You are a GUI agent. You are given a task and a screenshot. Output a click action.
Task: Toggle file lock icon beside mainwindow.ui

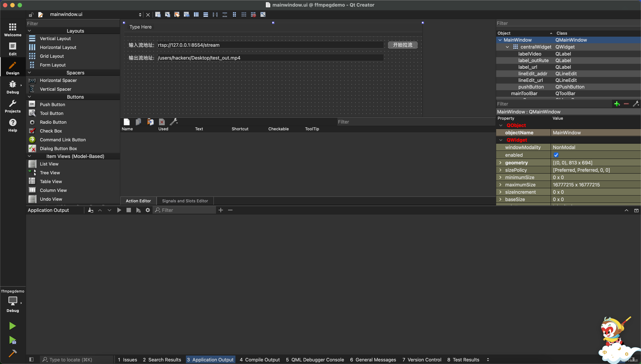point(31,14)
